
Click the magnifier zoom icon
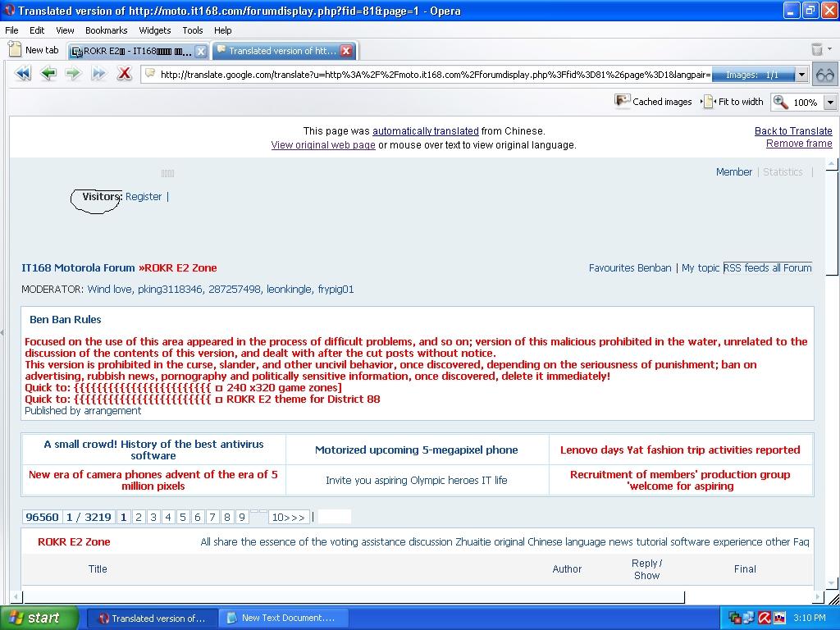[x=780, y=102]
